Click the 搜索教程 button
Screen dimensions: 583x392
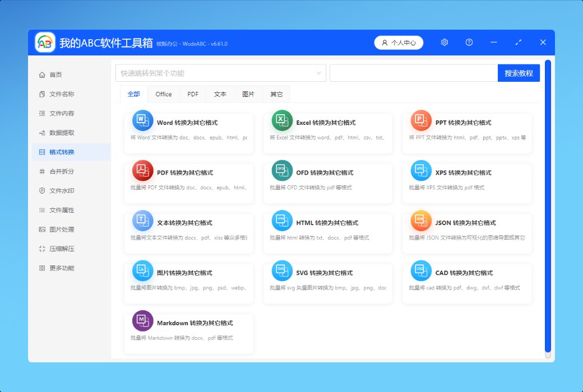[x=519, y=73]
